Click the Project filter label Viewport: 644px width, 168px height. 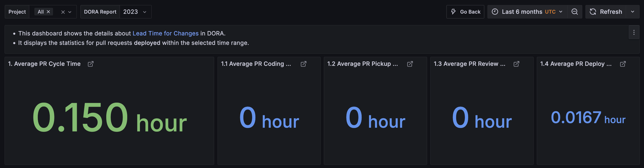click(x=17, y=12)
